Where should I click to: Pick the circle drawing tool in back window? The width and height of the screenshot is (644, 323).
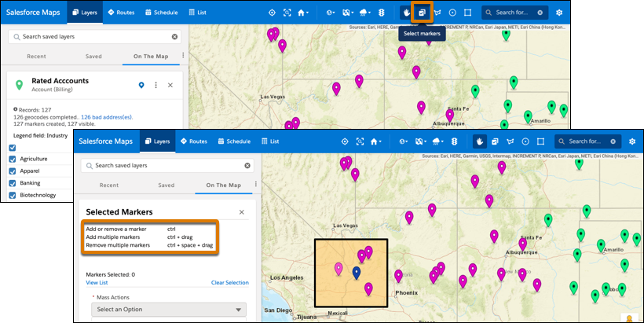452,13
